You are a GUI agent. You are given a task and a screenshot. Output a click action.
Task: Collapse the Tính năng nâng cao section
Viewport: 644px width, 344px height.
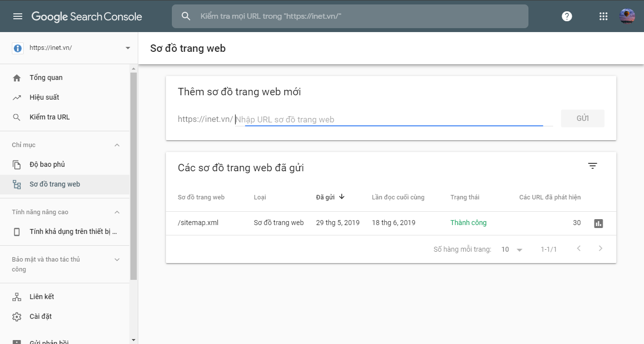(117, 212)
